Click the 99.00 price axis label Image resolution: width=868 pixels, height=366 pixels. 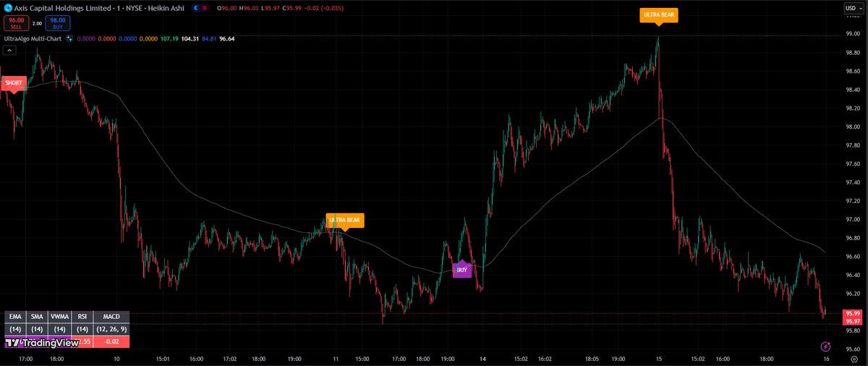(x=852, y=34)
